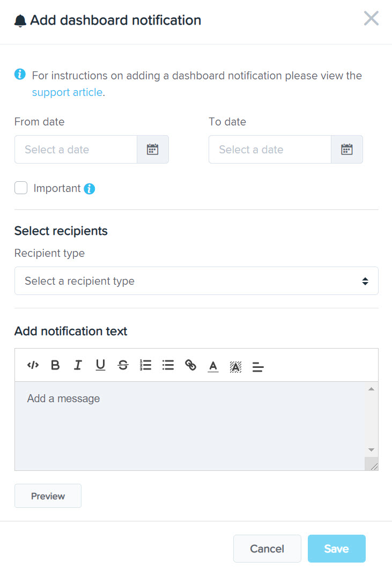
Task: Open the text background color picker
Action: pos(235,367)
